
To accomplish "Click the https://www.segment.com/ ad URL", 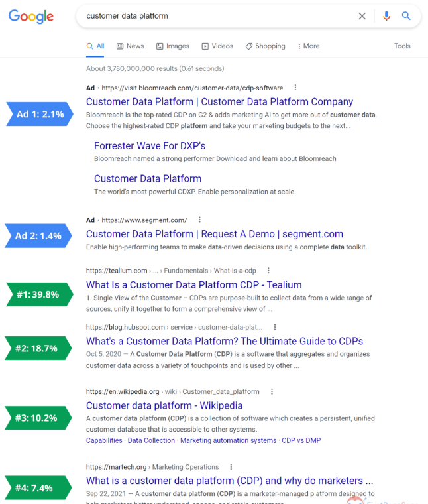I will pos(144,220).
